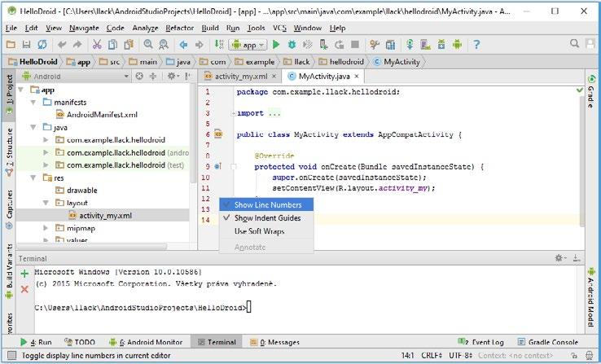The width and height of the screenshot is (601, 364).
Task: Click the Rerun icon in the toolbar
Action: 340,45
